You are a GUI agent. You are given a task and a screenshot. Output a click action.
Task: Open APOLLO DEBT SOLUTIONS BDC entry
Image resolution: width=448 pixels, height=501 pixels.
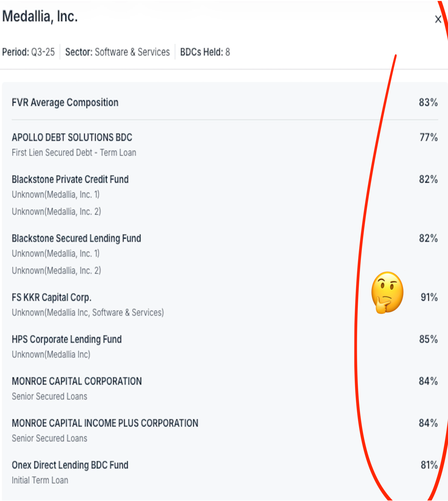click(x=72, y=137)
